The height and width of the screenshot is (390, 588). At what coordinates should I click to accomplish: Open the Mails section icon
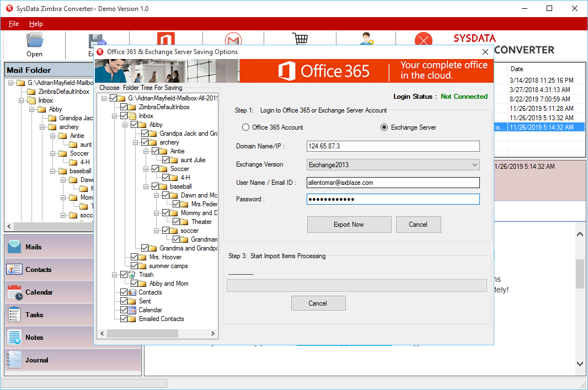tap(14, 247)
